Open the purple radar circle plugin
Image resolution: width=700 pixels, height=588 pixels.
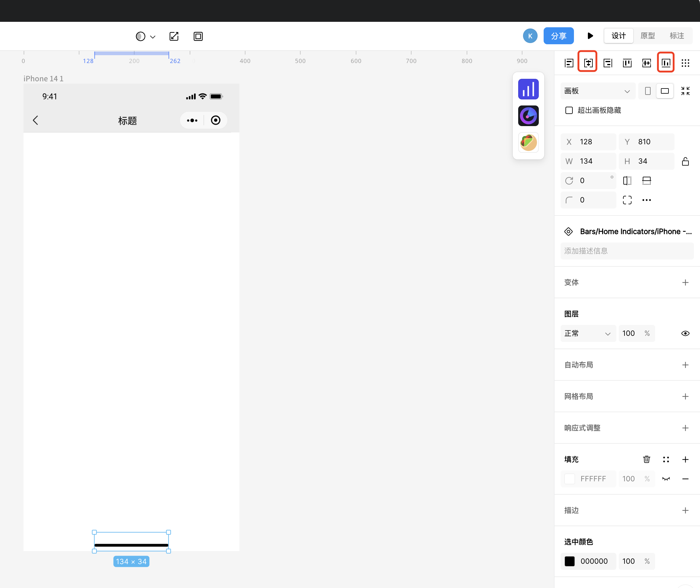[x=528, y=116]
